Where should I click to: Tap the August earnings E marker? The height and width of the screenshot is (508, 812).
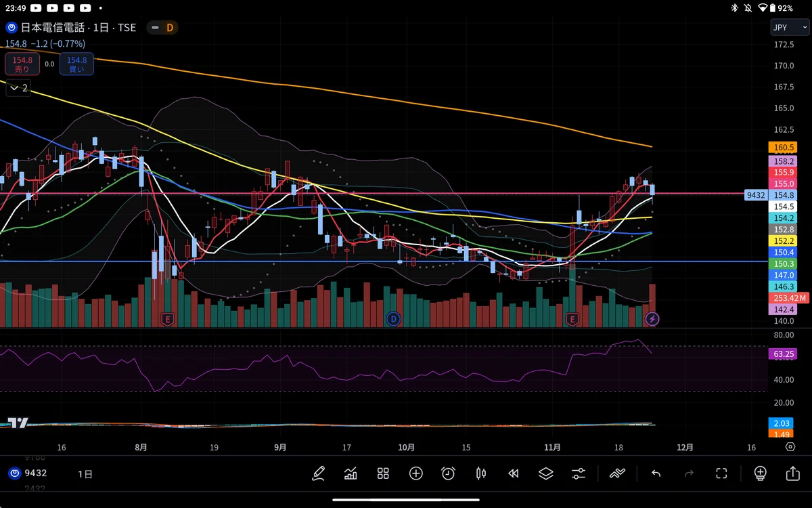167,318
